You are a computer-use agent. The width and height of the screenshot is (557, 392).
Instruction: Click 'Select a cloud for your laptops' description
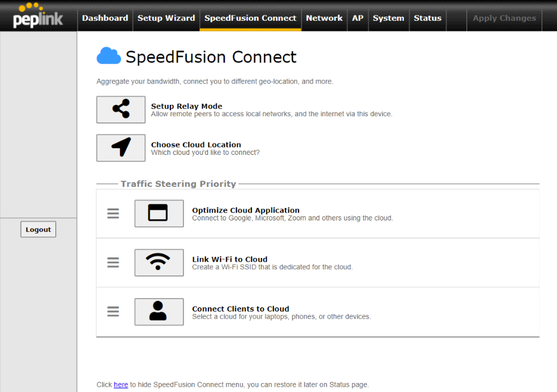tap(281, 316)
